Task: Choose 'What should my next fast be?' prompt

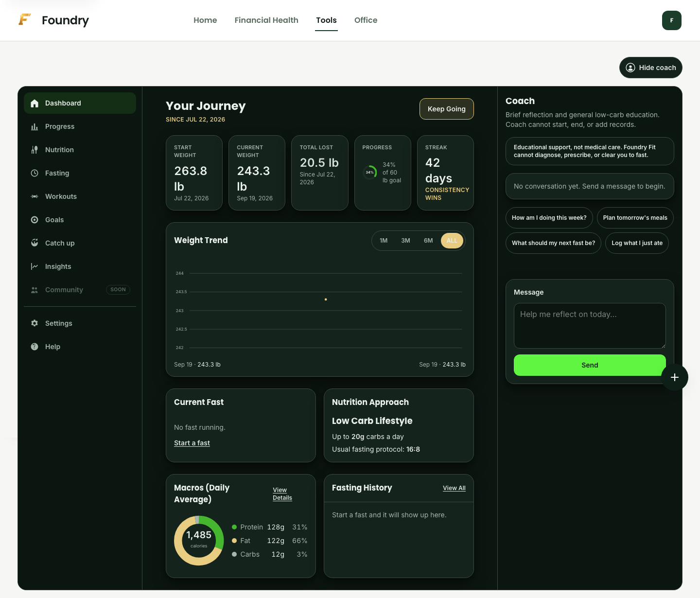Action: pyautogui.click(x=554, y=243)
